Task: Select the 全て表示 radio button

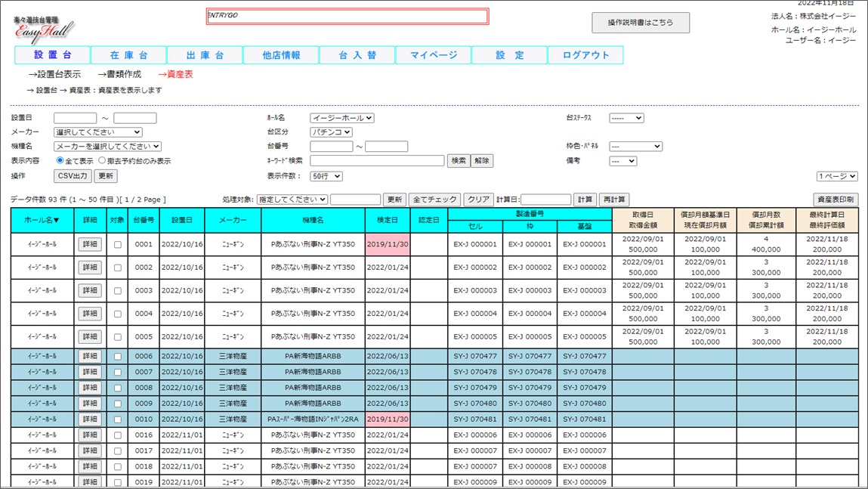Action: click(x=60, y=161)
